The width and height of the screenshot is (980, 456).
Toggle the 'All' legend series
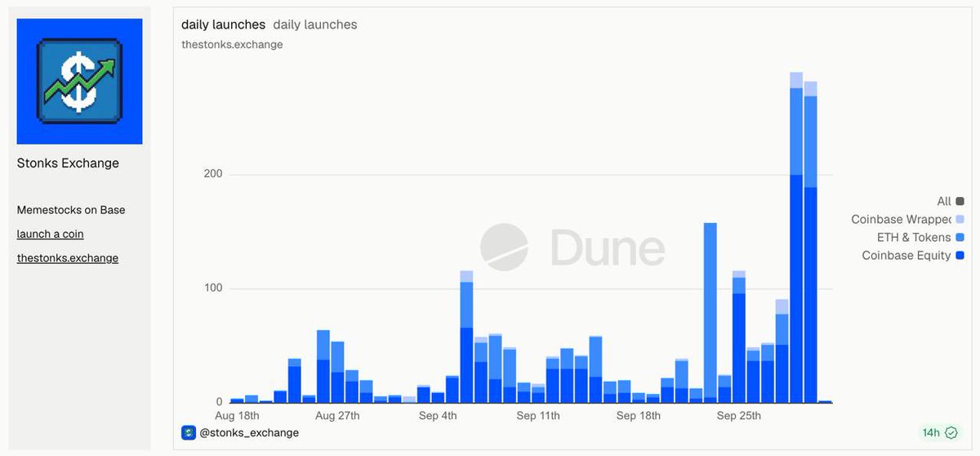[x=951, y=201]
